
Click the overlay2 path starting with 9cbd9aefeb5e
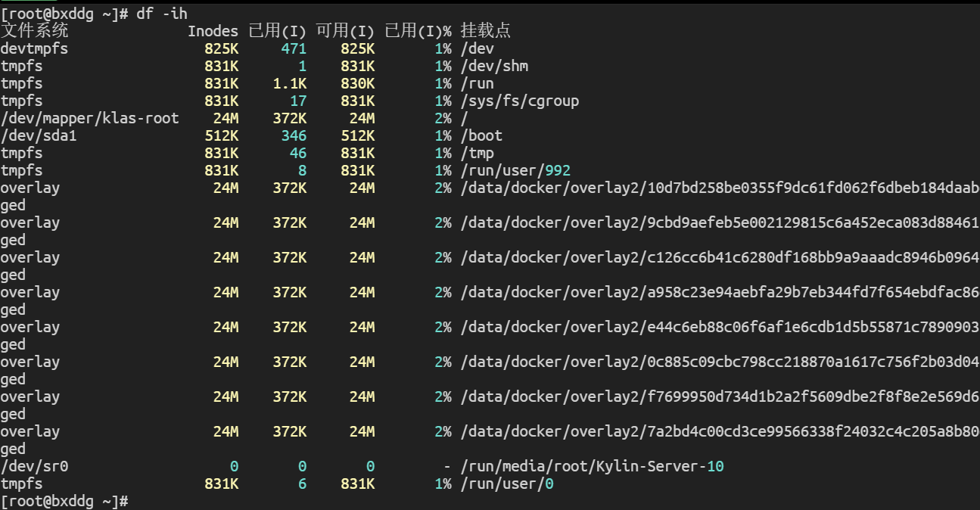click(719, 222)
